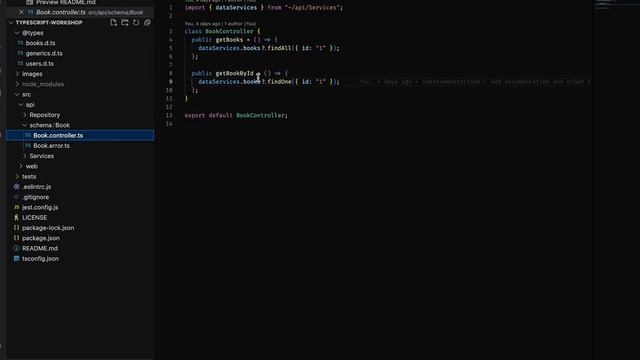Click the inline git blame text on line 9
Screen dimensions: 640x360
pyautogui.click(x=476, y=82)
